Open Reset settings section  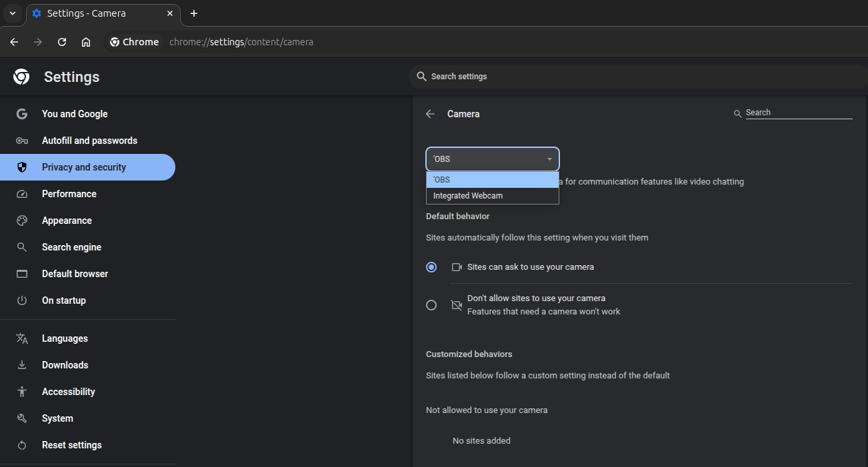click(x=87, y=445)
